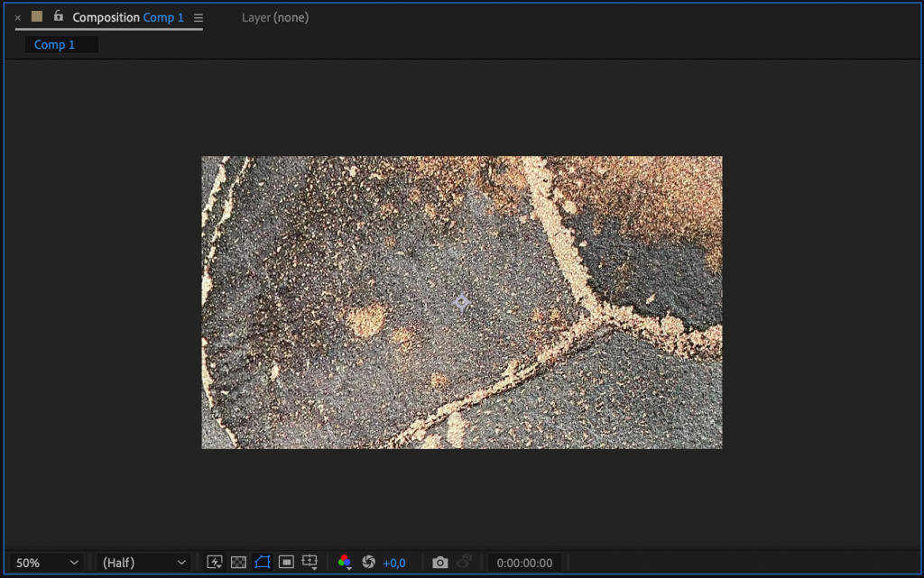Open the Resolution (Half) dropdown

tap(143, 562)
